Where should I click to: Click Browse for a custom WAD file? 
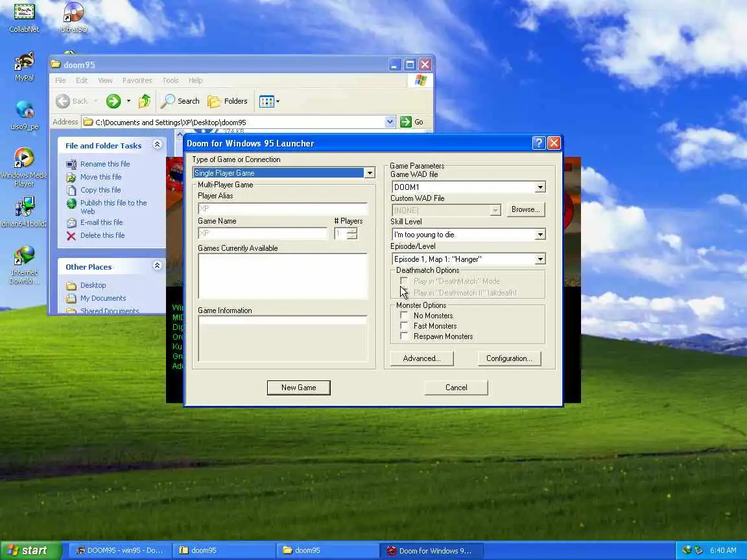(525, 209)
